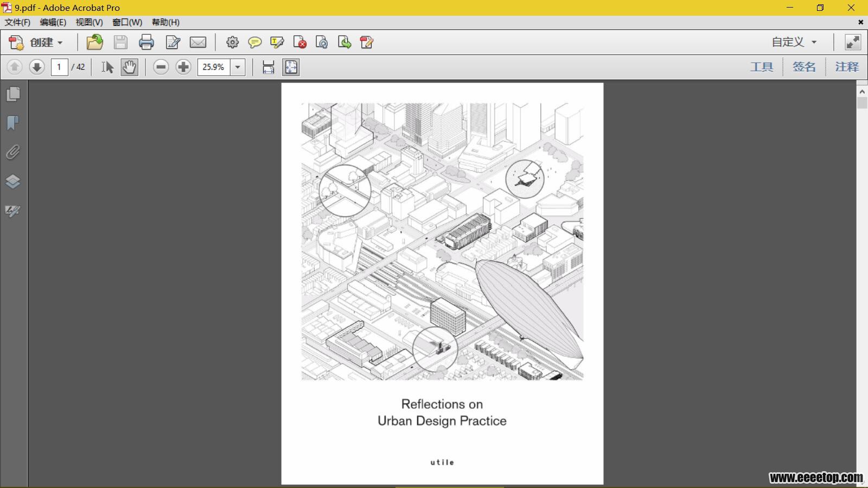Click the page number input field
Screen dimensions: 868x488
pyautogui.click(x=59, y=67)
